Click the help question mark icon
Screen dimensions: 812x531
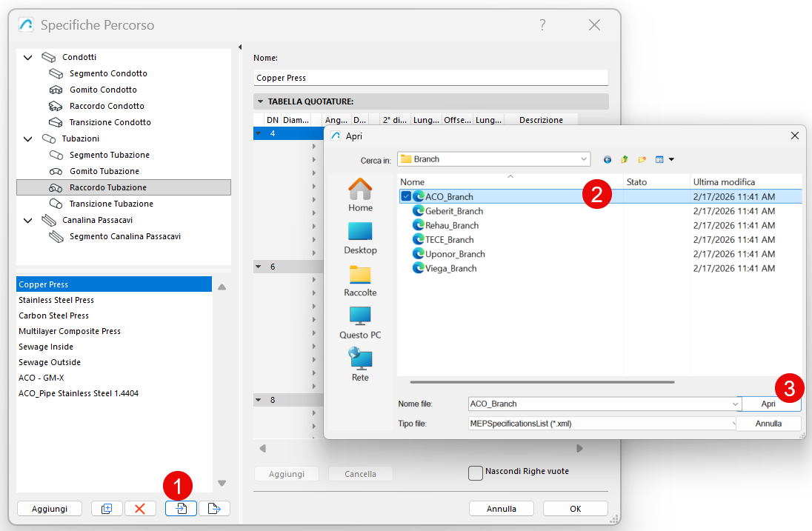[x=542, y=25]
